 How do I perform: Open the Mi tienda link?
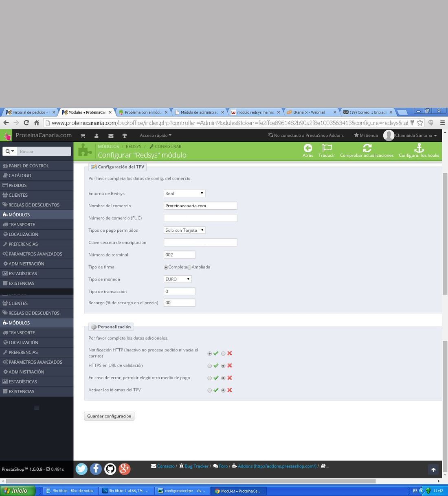click(x=366, y=135)
